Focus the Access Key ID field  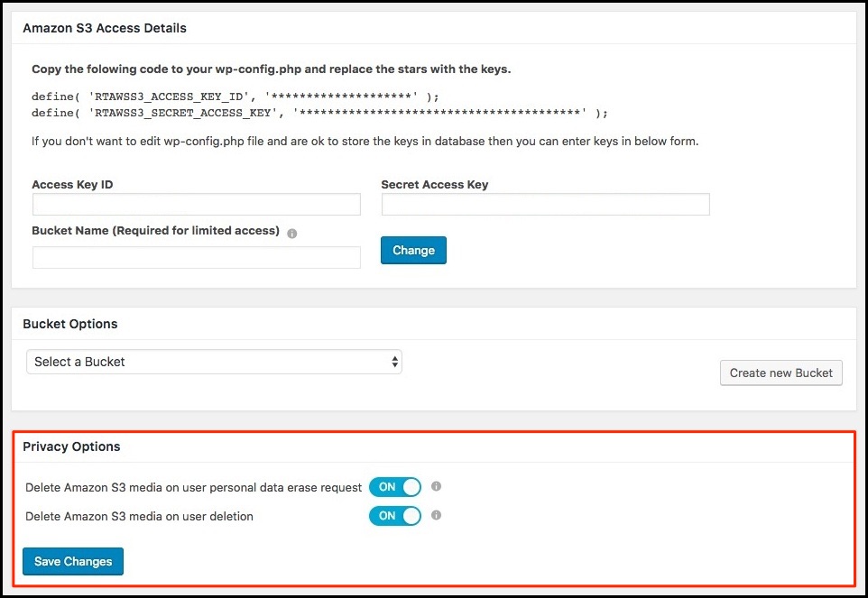[x=196, y=205]
